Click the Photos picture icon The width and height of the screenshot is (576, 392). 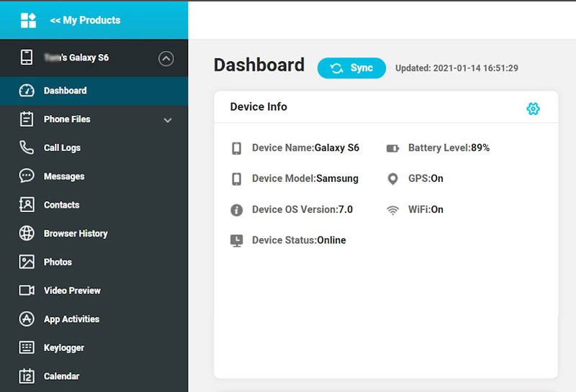pyautogui.click(x=27, y=262)
